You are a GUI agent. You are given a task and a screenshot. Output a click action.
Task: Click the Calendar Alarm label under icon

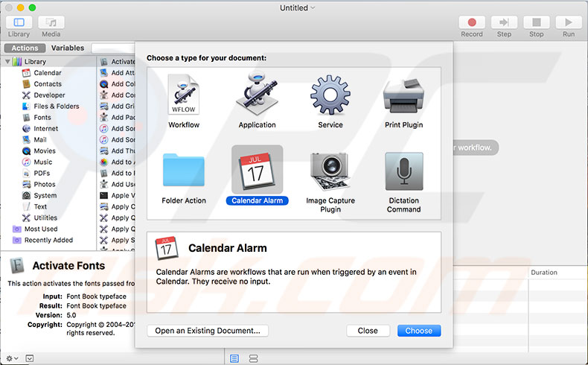click(257, 200)
